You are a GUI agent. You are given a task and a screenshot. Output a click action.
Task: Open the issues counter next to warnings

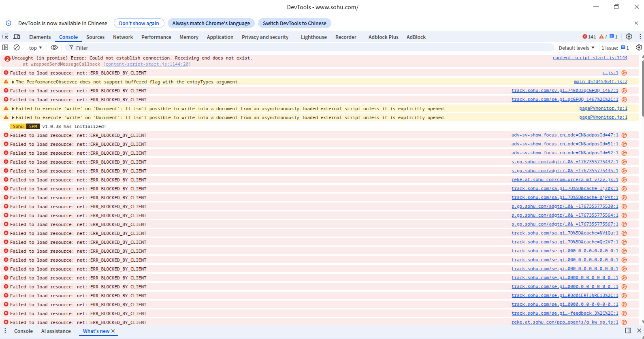click(614, 37)
